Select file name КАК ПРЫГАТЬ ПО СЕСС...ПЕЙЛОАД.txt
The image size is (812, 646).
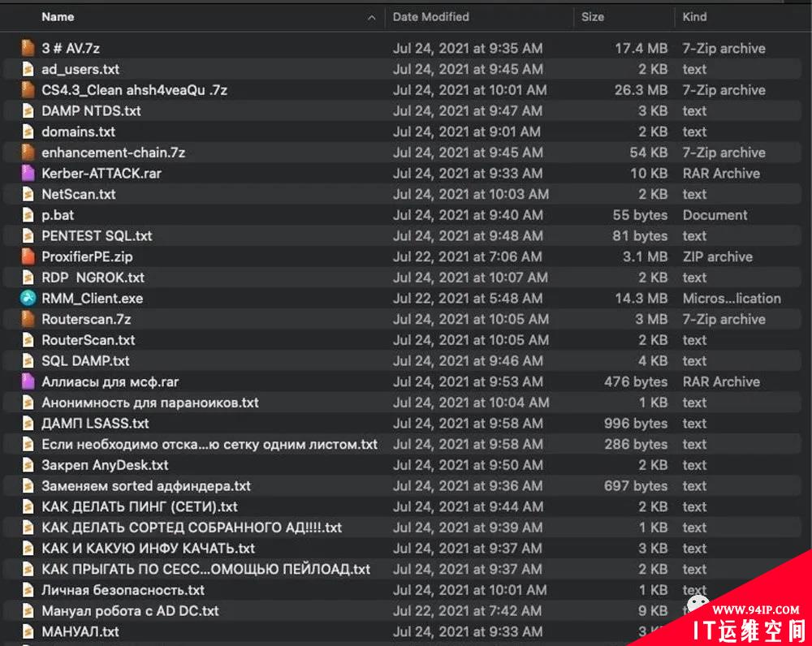pyautogui.click(x=206, y=570)
